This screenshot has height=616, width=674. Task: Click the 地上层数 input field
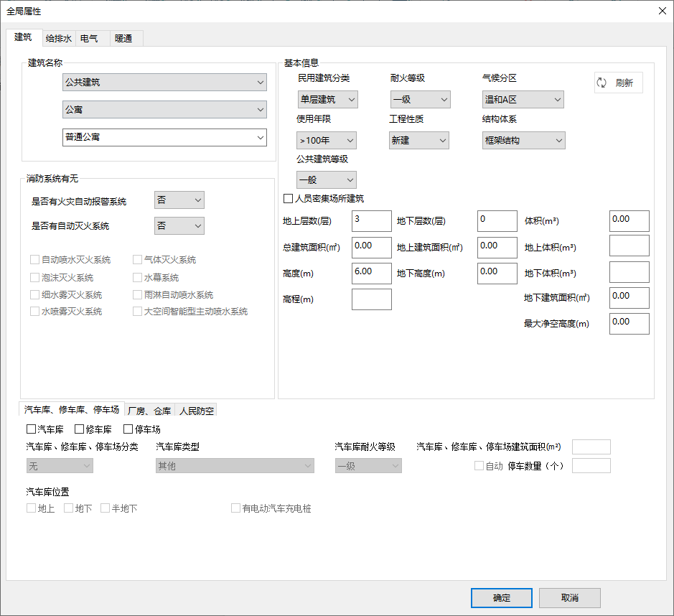click(371, 221)
